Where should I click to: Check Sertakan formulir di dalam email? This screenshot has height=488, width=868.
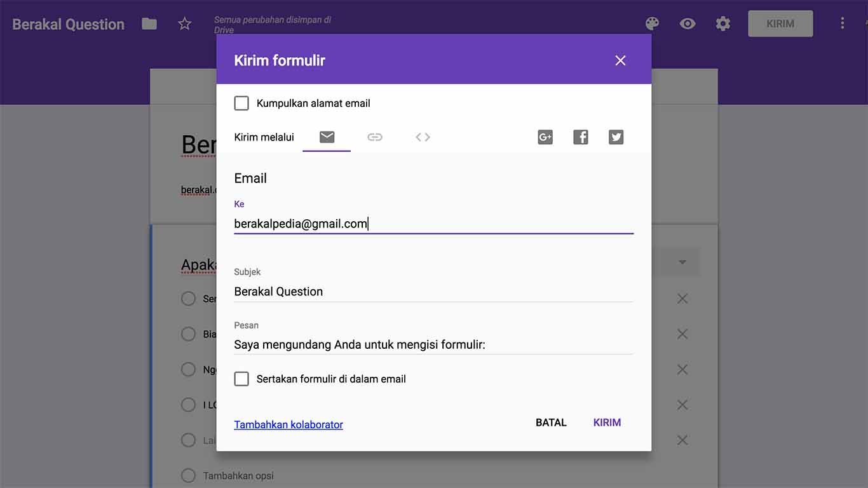pos(241,379)
